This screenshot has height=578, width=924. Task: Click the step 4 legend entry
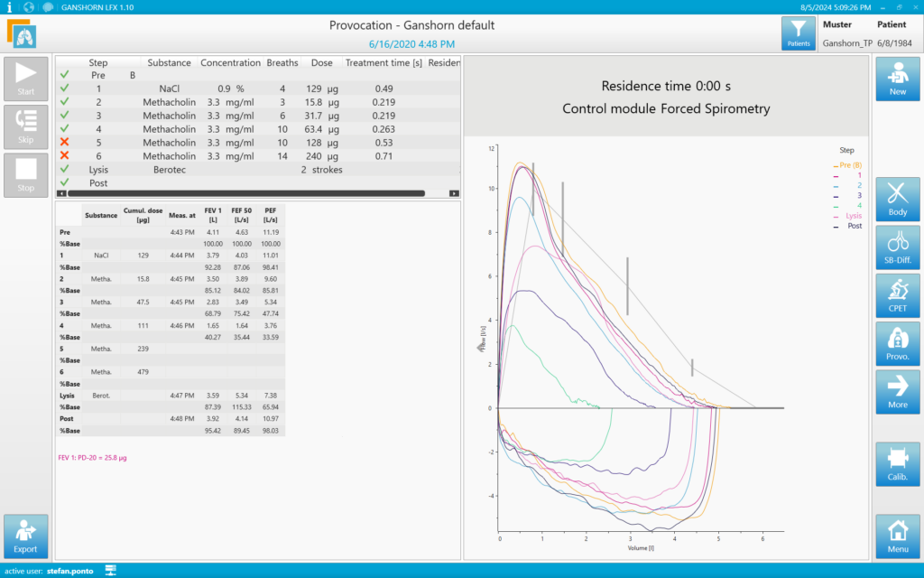point(846,206)
